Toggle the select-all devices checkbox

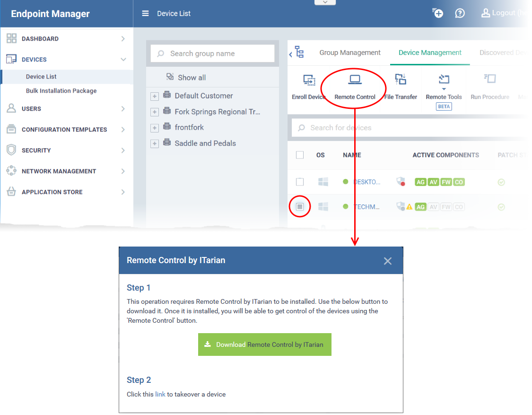tap(300, 155)
